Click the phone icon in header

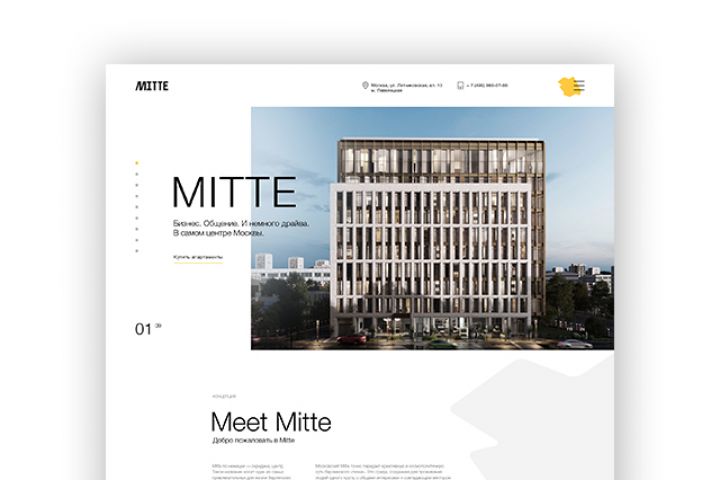click(x=461, y=85)
